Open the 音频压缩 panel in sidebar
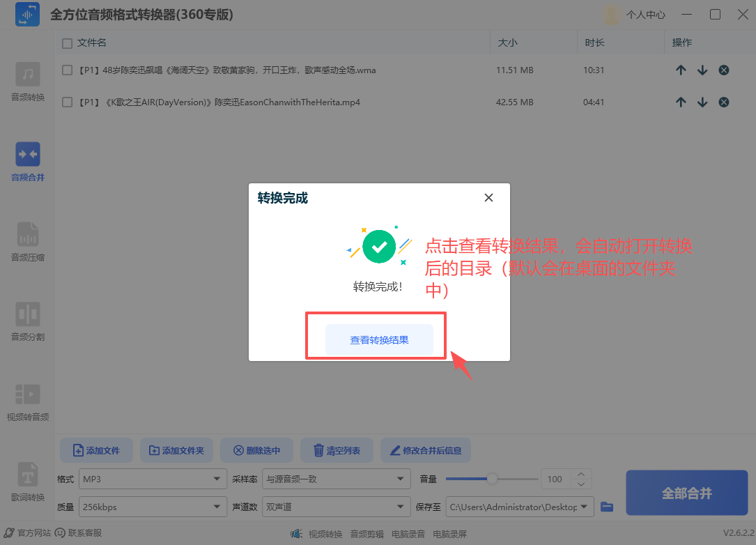This screenshot has height=545, width=756. pos(27,242)
